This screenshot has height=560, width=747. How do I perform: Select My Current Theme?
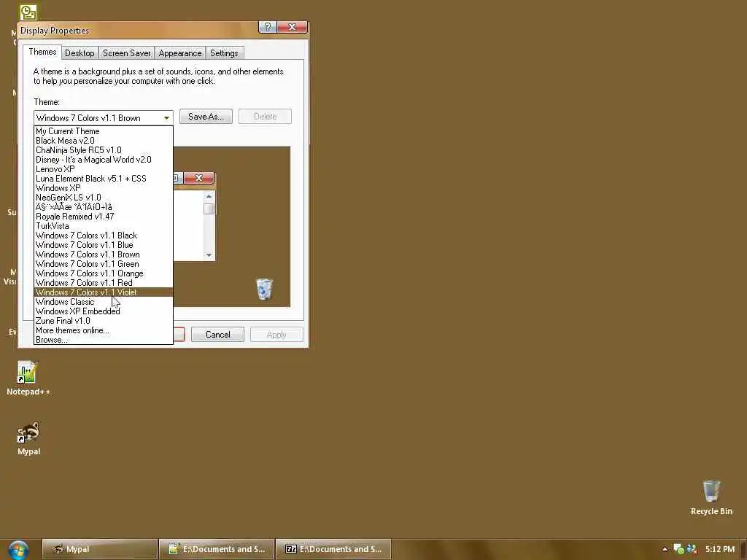pyautogui.click(x=104, y=131)
